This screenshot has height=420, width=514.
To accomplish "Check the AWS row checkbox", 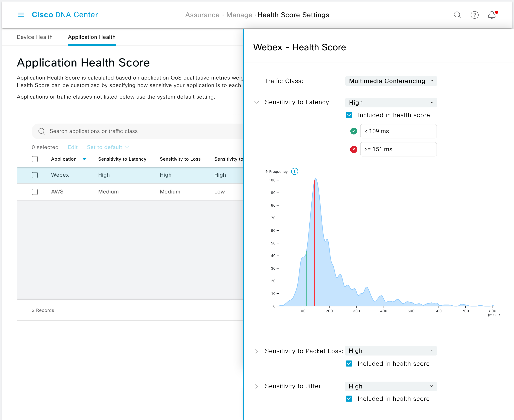I will (x=35, y=192).
